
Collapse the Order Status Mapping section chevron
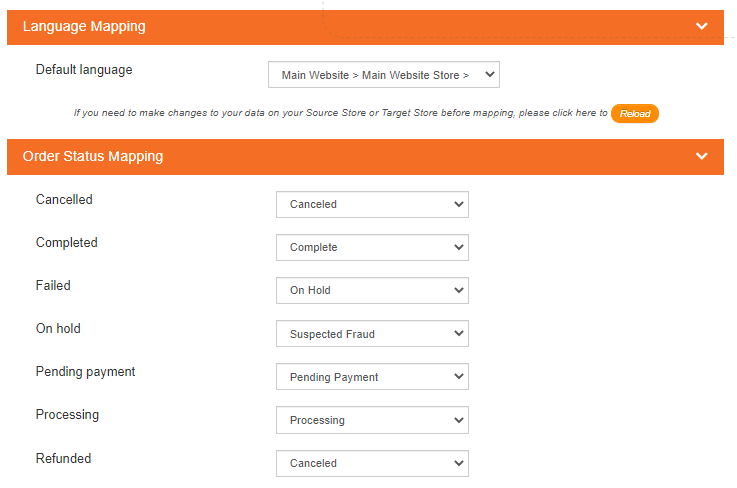pos(701,156)
